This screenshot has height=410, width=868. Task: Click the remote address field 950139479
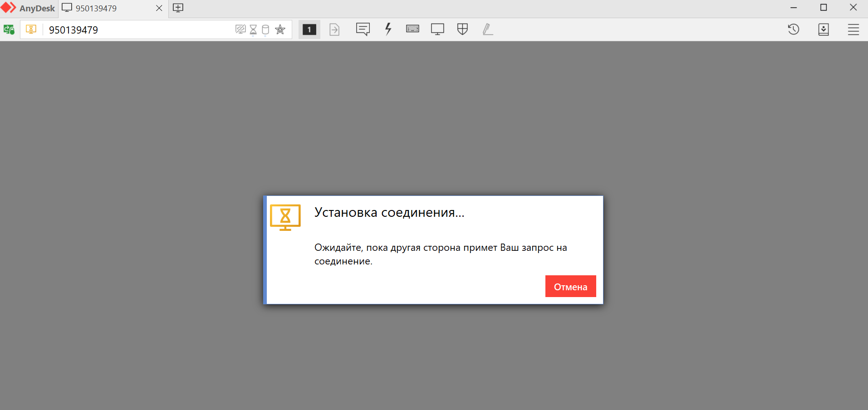pyautogui.click(x=136, y=30)
